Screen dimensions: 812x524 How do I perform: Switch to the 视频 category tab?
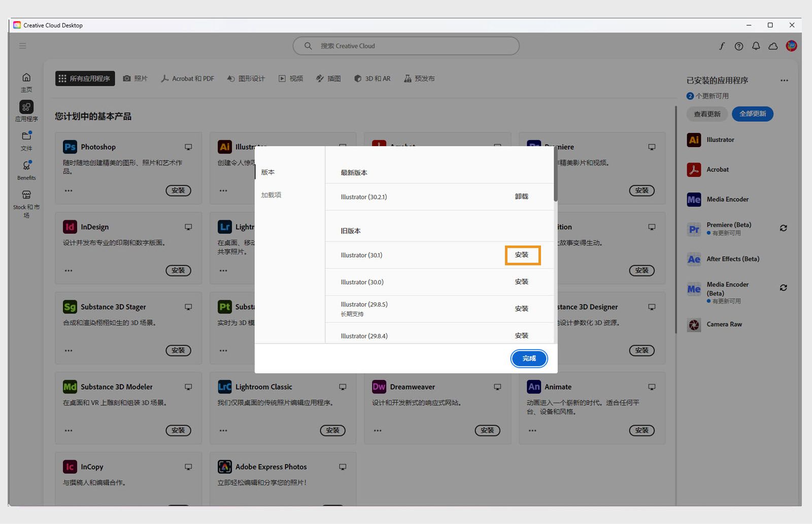pyautogui.click(x=290, y=78)
